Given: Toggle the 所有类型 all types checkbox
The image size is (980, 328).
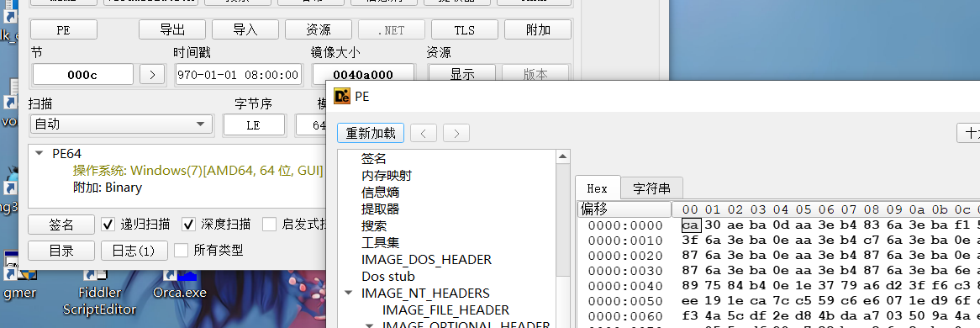Looking at the screenshot, I should [x=181, y=251].
